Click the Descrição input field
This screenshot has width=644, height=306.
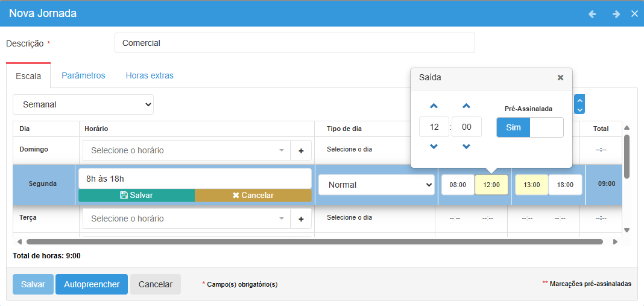(x=294, y=43)
